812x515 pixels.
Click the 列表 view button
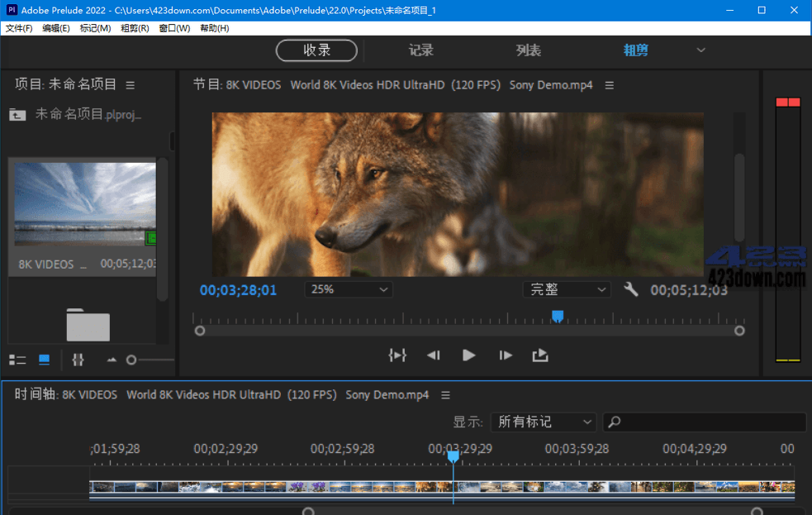pyautogui.click(x=528, y=50)
